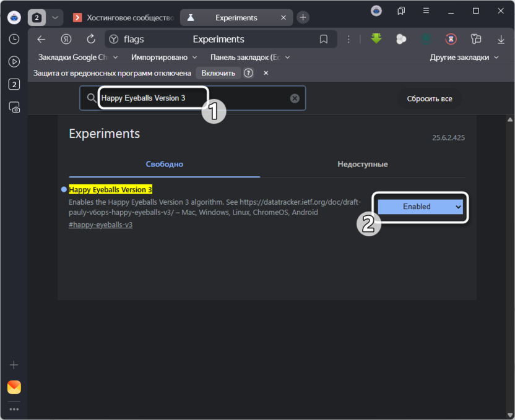The image size is (515, 420).
Task: Switch to the Хостинговое сообщество tab
Action: [124, 17]
